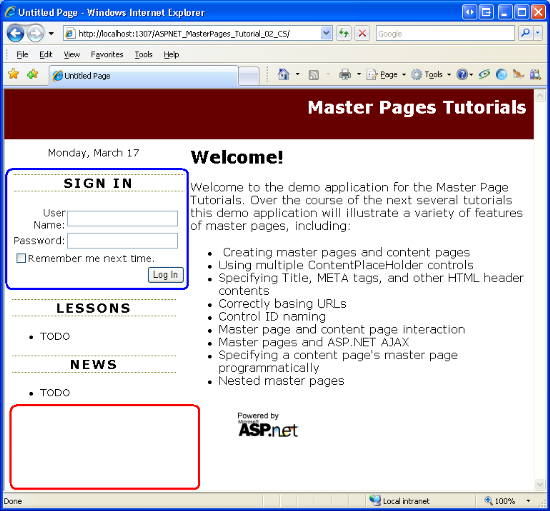Screen dimensions: 550x511
Task: Click the Log In button
Action: [x=166, y=275]
